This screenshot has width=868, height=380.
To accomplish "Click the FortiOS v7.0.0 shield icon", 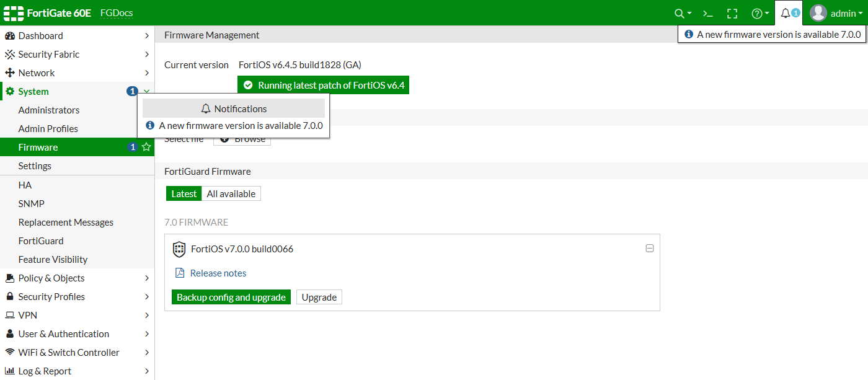I will click(179, 249).
